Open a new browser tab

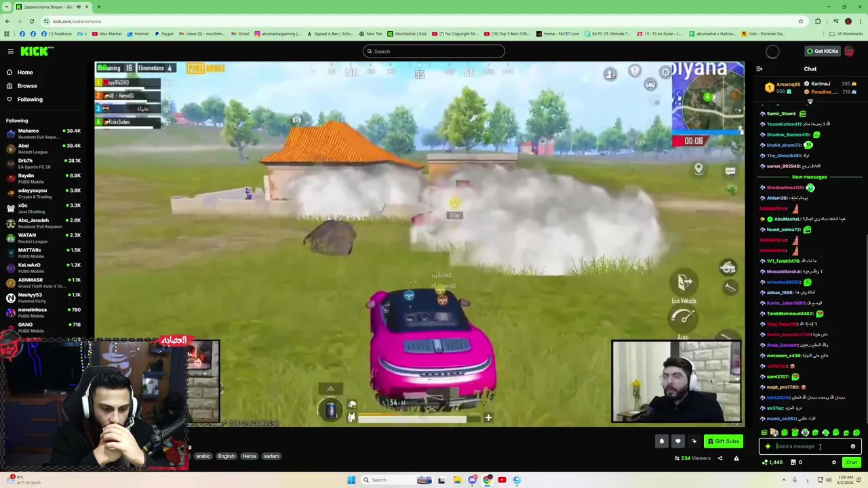click(98, 7)
